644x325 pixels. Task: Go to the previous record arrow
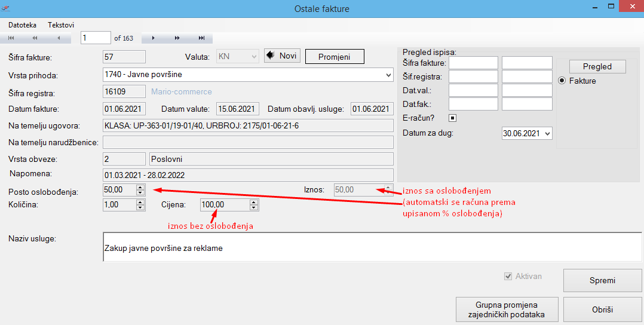point(59,38)
